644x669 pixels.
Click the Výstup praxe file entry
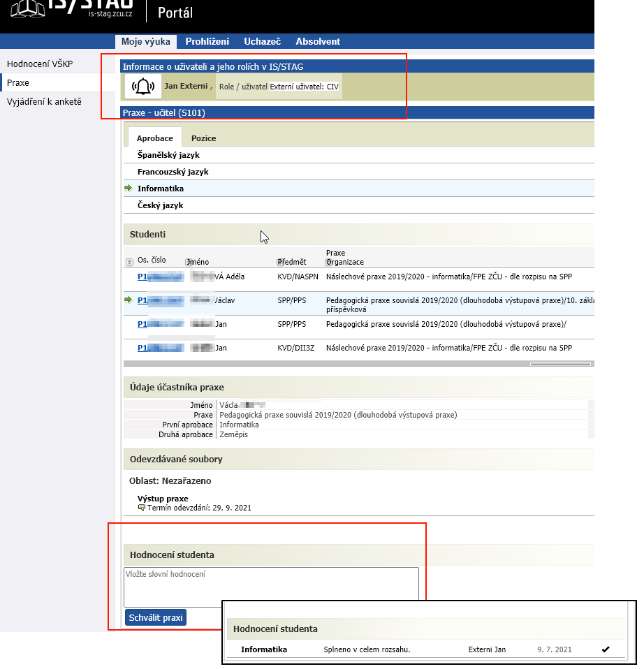163,499
